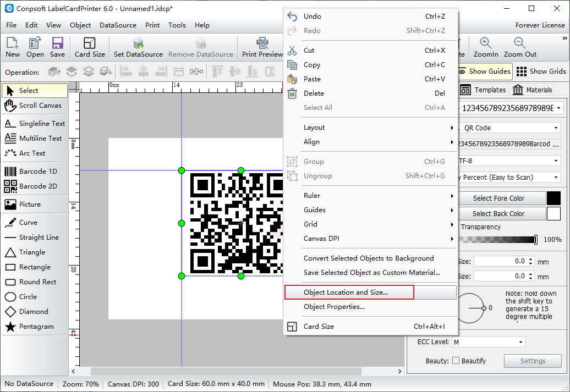Open the DataSource menu
This screenshot has width=570, height=392.
tap(118, 25)
